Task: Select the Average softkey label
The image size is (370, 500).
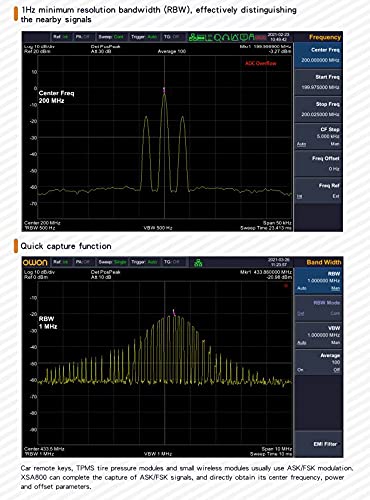Action: click(x=330, y=356)
